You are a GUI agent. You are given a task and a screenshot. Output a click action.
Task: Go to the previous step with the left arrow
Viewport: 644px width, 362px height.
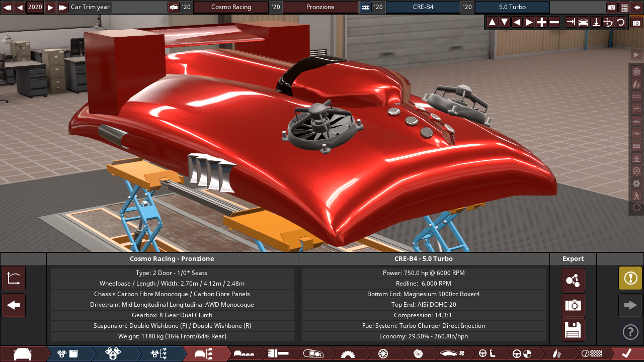point(14,305)
